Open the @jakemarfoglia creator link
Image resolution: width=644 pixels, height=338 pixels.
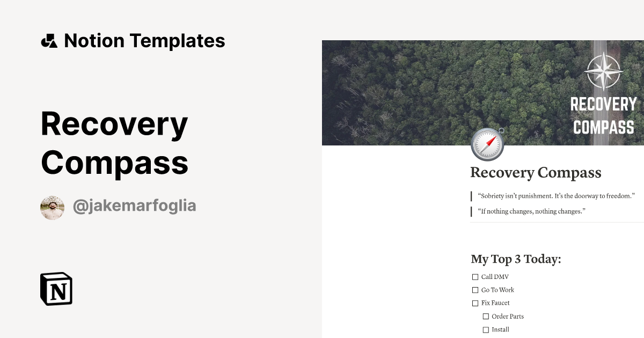point(134,206)
